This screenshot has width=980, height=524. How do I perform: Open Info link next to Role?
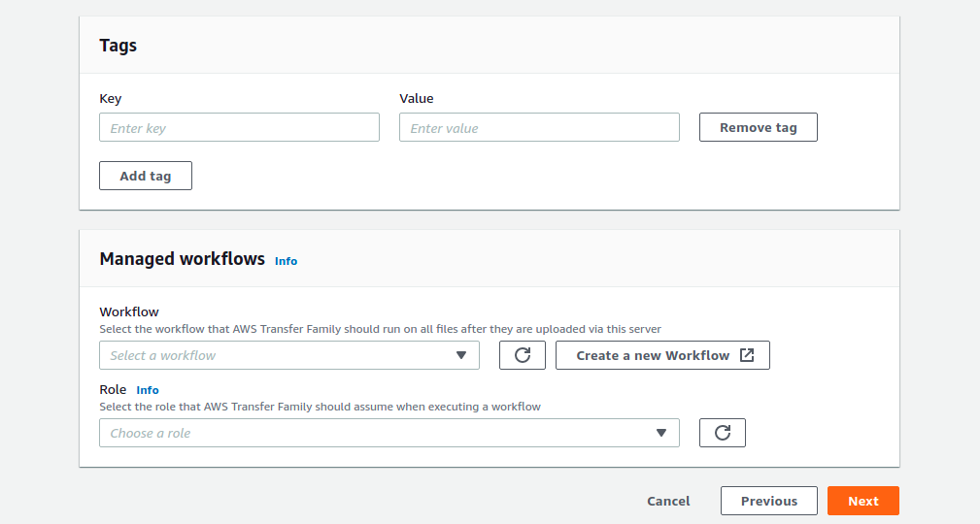[148, 390]
